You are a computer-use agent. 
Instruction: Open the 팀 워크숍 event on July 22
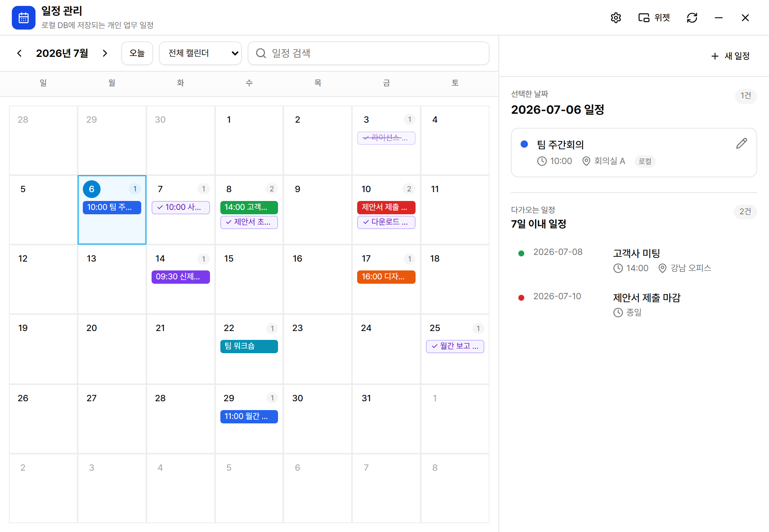pyautogui.click(x=249, y=346)
